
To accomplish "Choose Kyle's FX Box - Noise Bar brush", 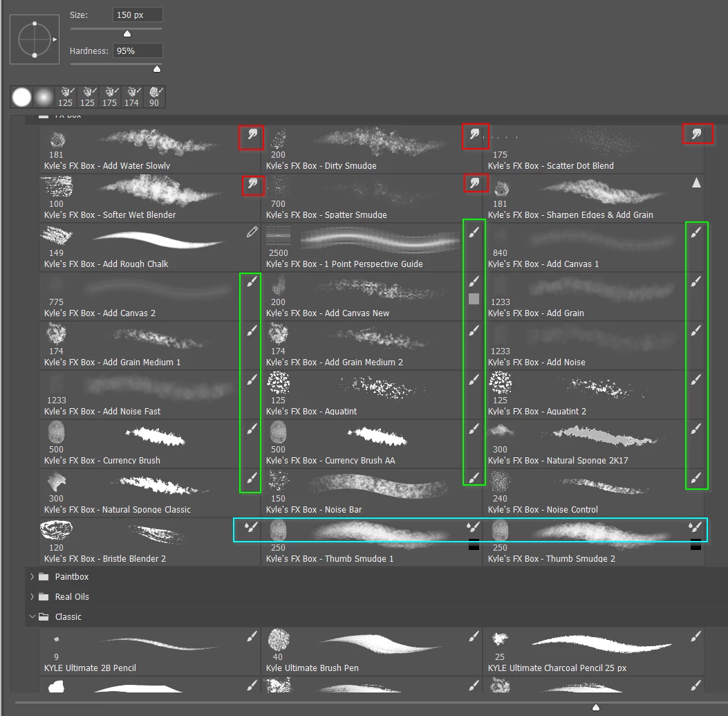I will (372, 493).
